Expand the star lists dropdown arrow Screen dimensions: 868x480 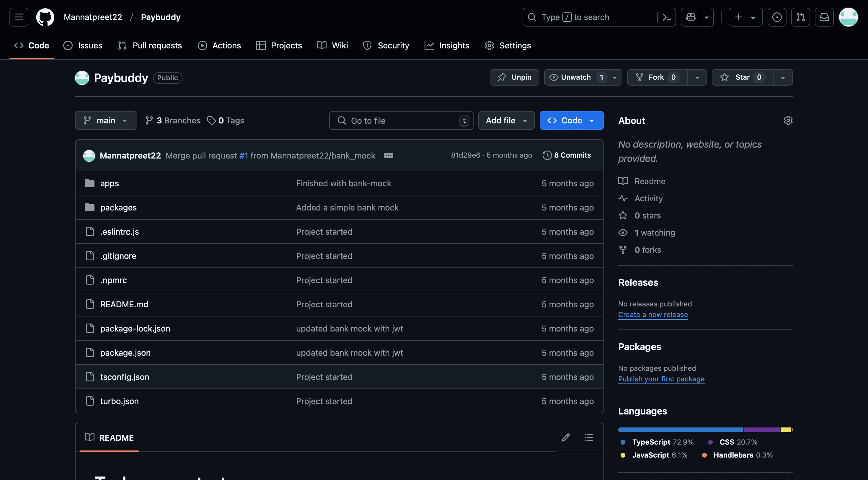pos(783,77)
